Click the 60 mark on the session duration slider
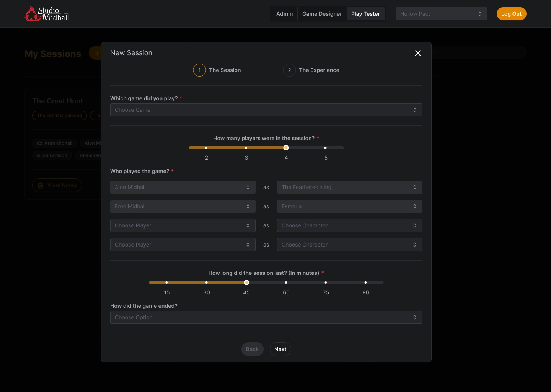The width and height of the screenshot is (551, 392). (286, 283)
